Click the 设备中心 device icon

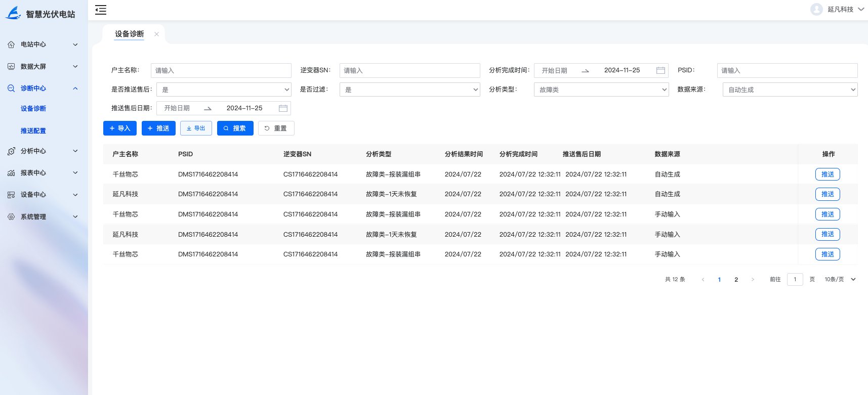(x=11, y=195)
